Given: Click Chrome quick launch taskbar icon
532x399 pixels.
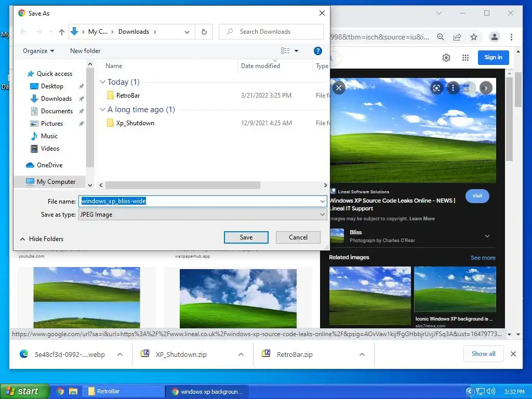Looking at the screenshot, I should coord(60,391).
